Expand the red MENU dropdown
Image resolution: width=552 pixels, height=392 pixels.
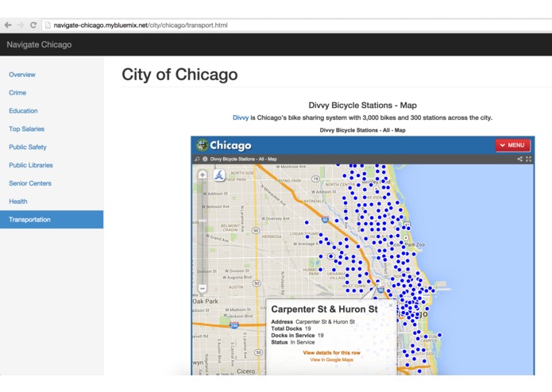pos(512,145)
